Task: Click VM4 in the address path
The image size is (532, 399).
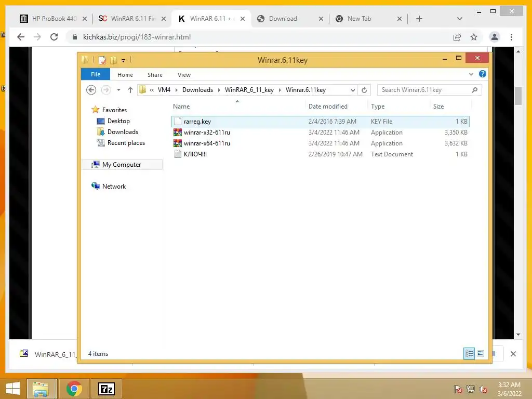Action: tap(164, 90)
